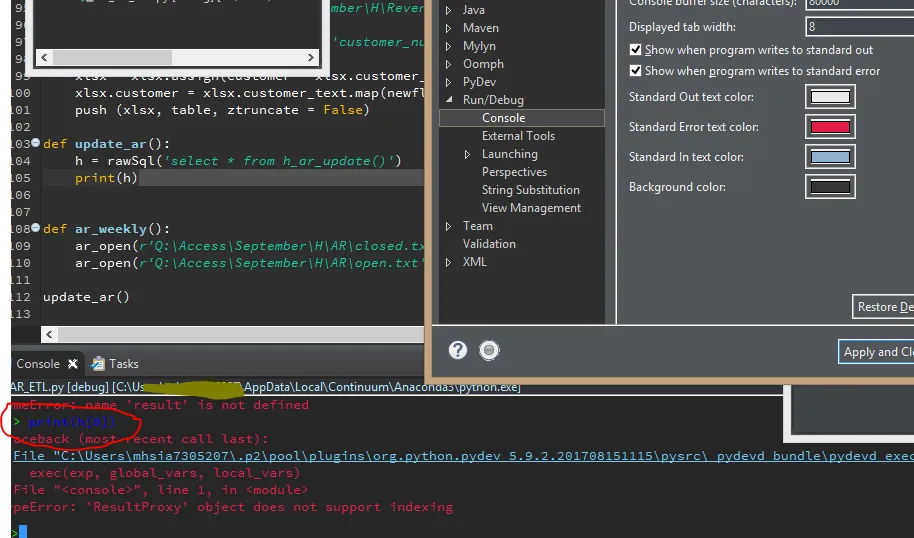Collapse the update_ar function fold marker
This screenshot has height=538, width=914.
(x=35, y=143)
